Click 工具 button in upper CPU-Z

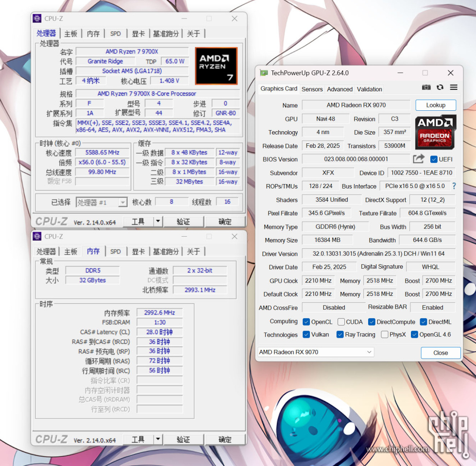pos(138,222)
